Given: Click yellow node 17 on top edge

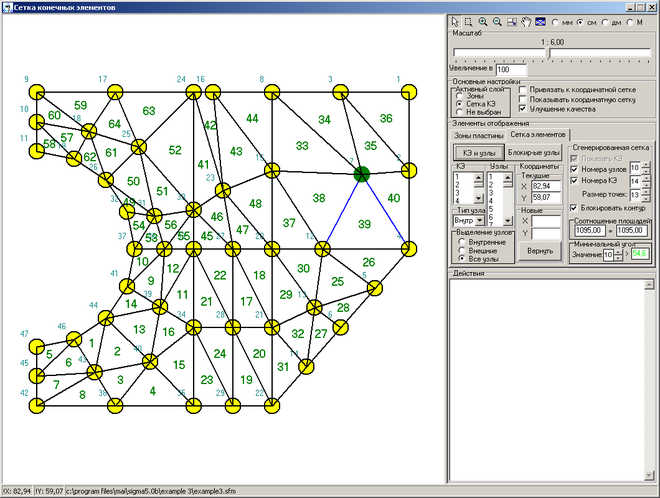Looking at the screenshot, I should pos(115,92).
